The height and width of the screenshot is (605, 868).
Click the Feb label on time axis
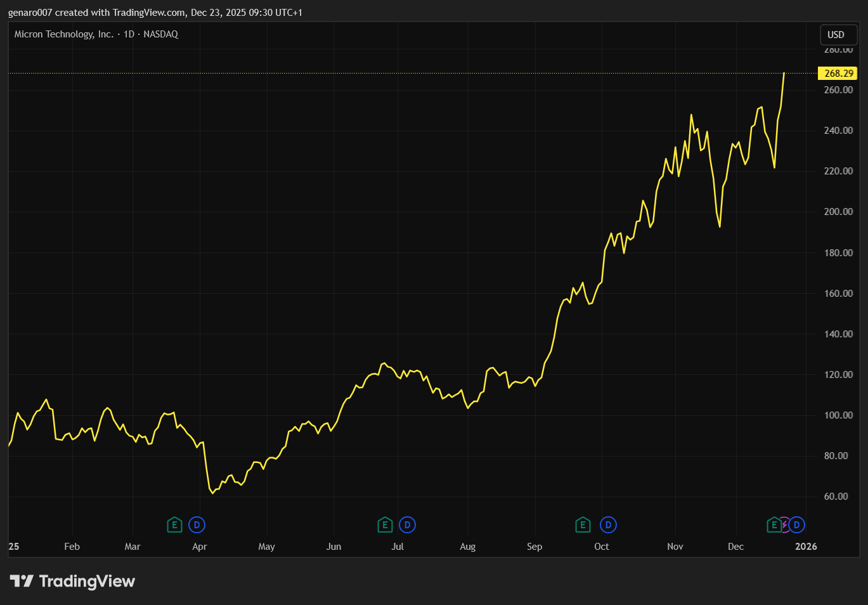[x=72, y=547]
